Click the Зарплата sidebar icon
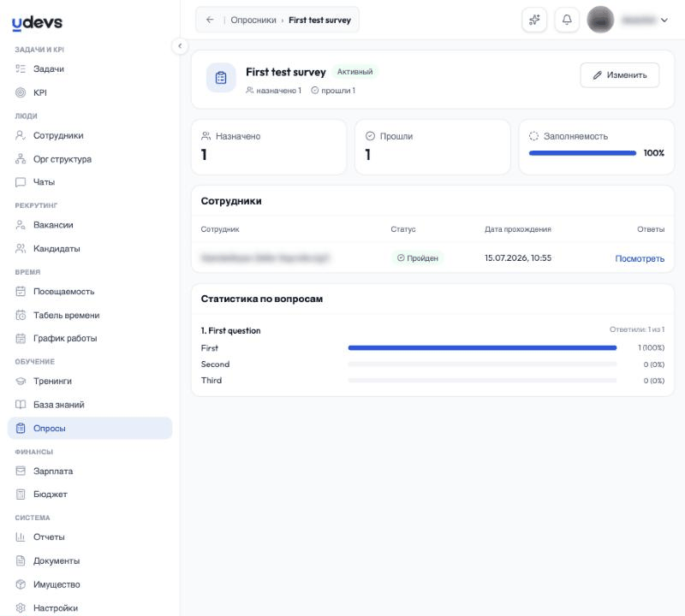Screen dimensions: 685x616 (x=21, y=471)
